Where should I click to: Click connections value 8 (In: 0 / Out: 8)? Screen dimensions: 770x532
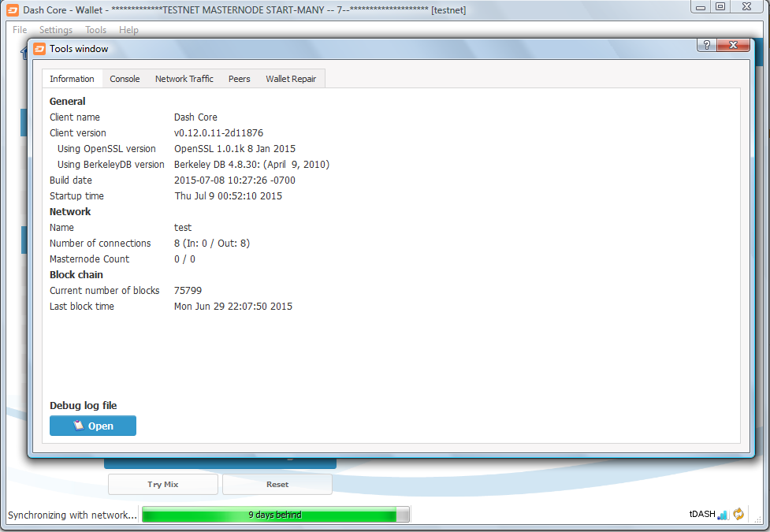(x=212, y=244)
